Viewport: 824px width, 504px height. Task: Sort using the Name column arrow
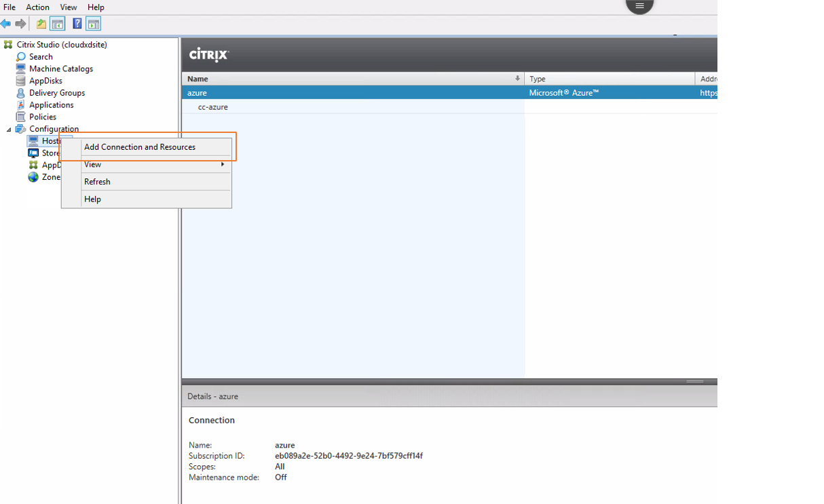click(x=517, y=79)
